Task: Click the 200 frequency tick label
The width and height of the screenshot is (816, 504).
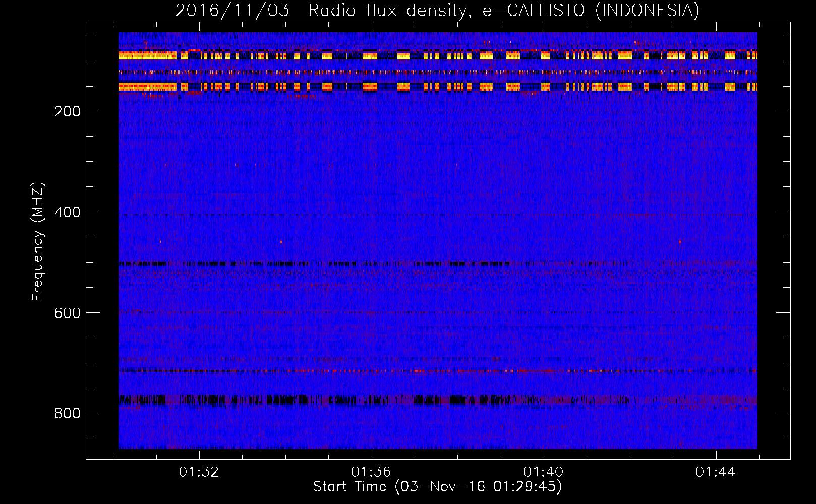Action: [68, 111]
